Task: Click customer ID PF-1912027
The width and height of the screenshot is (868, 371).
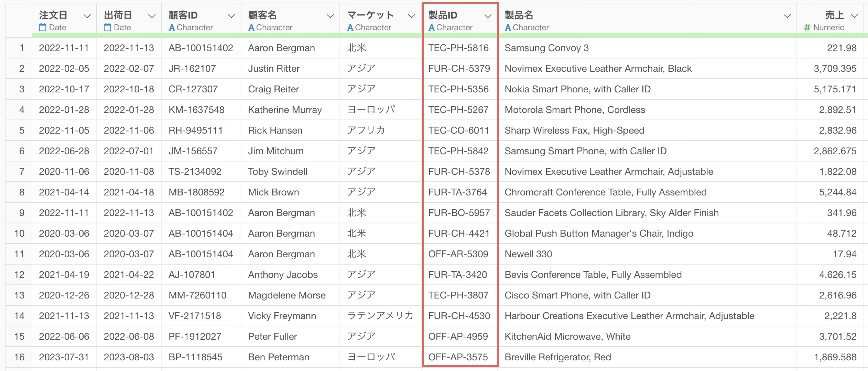Action: click(x=195, y=337)
